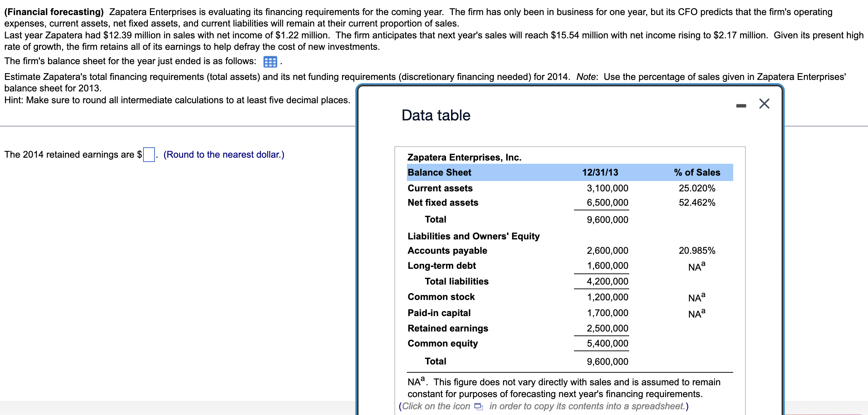Click the 2014 retained earnings input box

coord(149,155)
